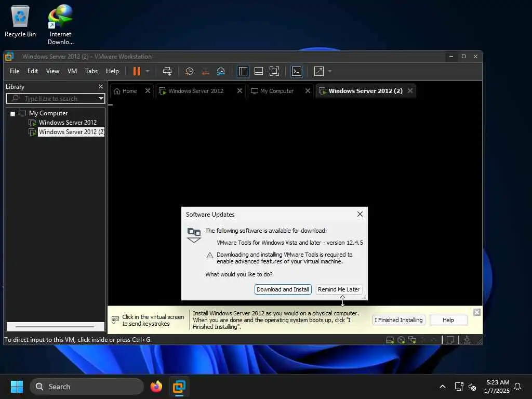Open the VM menu
Viewport: 532px width, 399px height.
coord(72,71)
